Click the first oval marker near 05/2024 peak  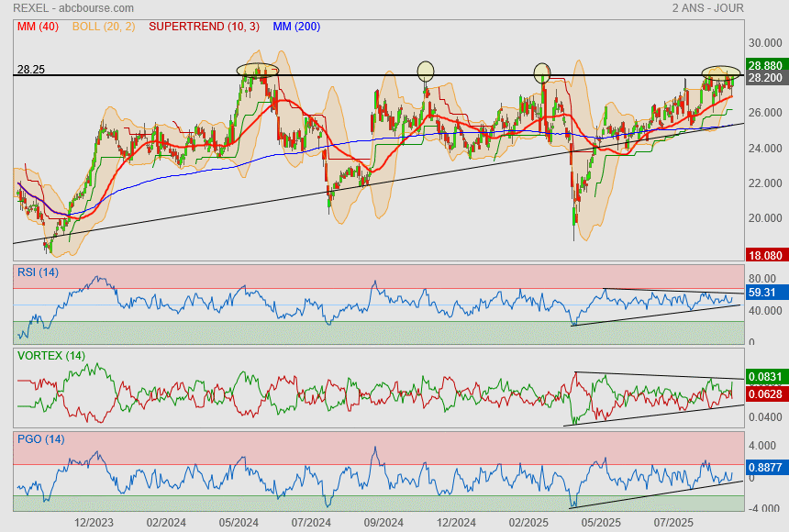click(x=257, y=70)
